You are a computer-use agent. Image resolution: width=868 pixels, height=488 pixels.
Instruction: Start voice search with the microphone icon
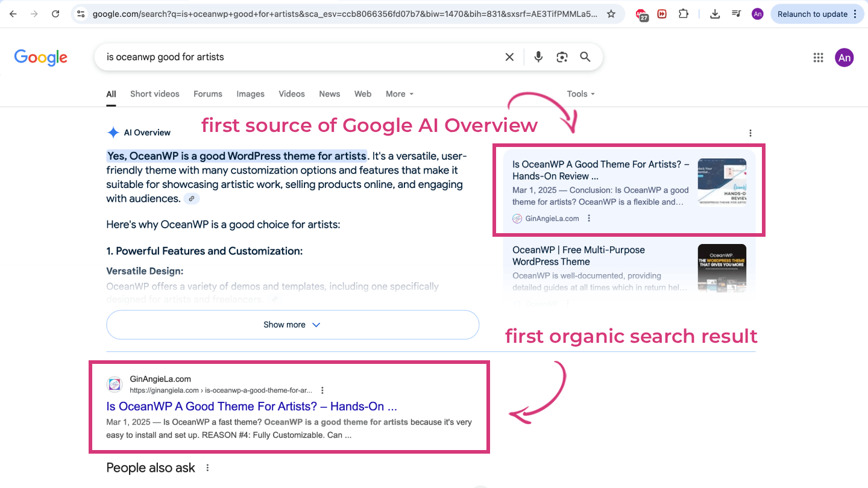[x=538, y=56]
